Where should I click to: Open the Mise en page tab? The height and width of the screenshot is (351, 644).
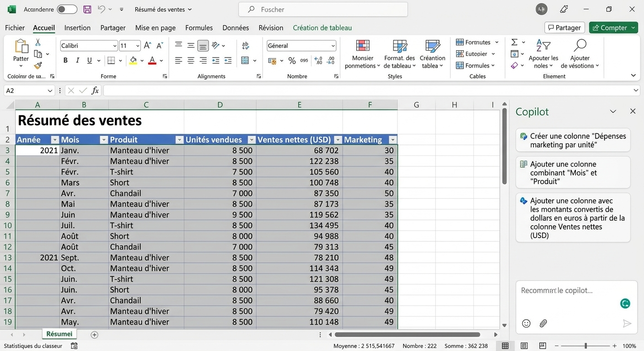(156, 28)
